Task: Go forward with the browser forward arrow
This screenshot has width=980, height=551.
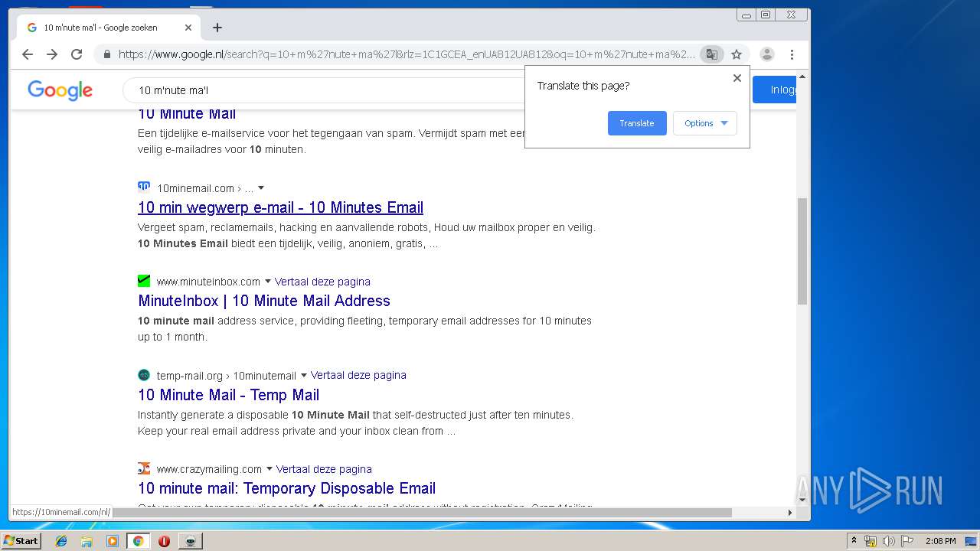Action: point(52,54)
